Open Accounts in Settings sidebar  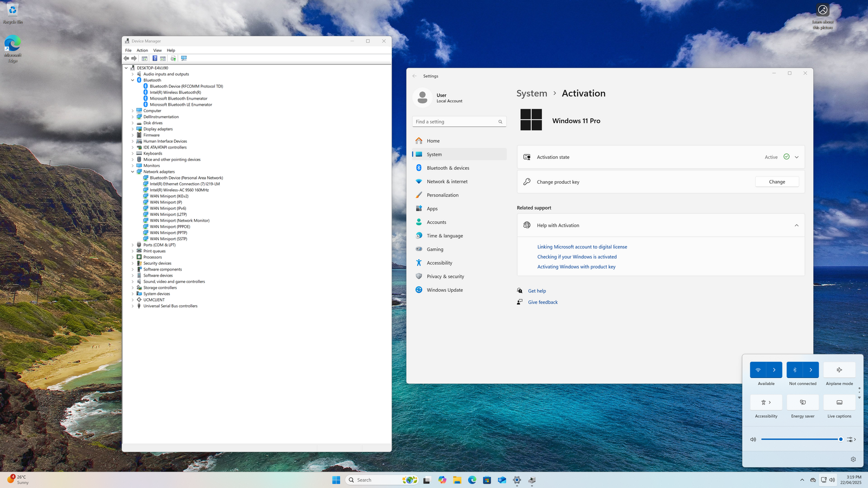coord(459,222)
